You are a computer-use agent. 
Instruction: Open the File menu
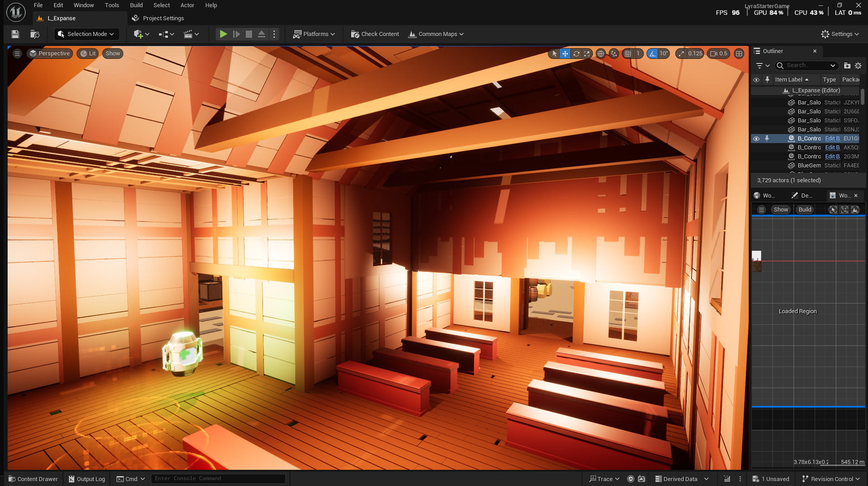[x=38, y=5]
